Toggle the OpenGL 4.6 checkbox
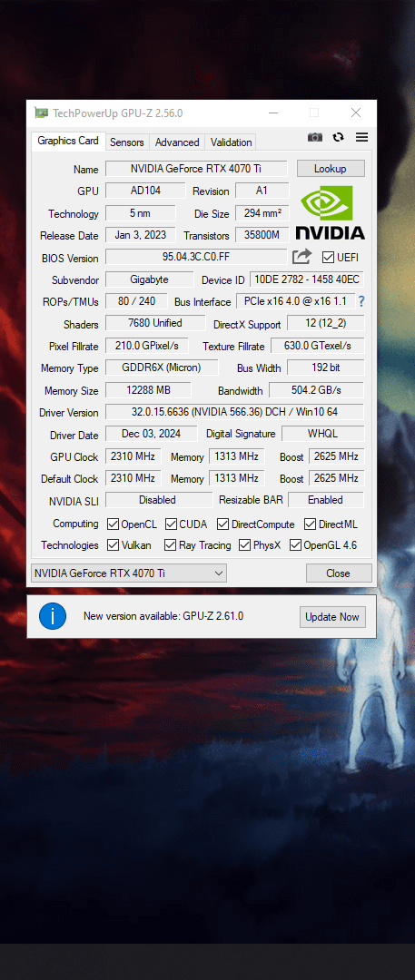Image resolution: width=415 pixels, height=980 pixels. click(295, 545)
